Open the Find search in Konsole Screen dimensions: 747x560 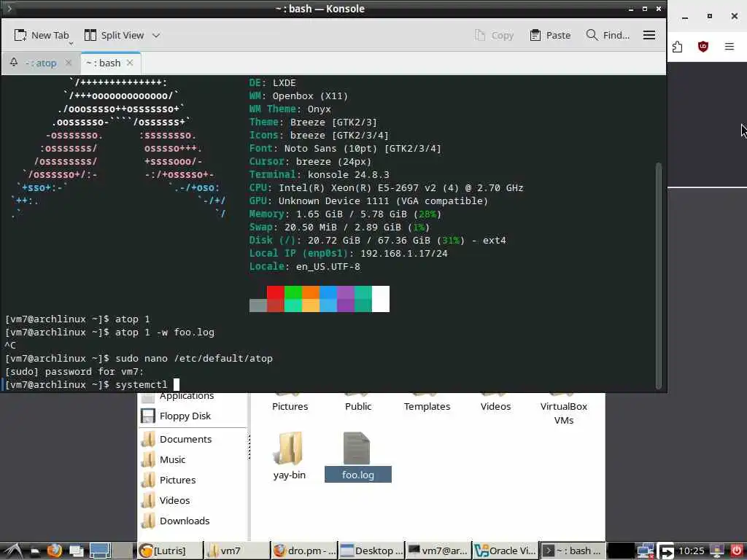[x=608, y=35]
